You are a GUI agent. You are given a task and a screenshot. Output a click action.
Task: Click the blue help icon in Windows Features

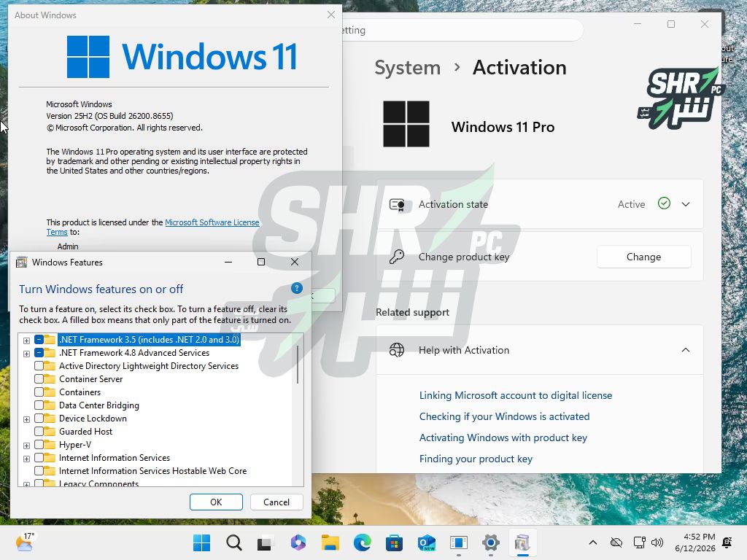(x=297, y=288)
